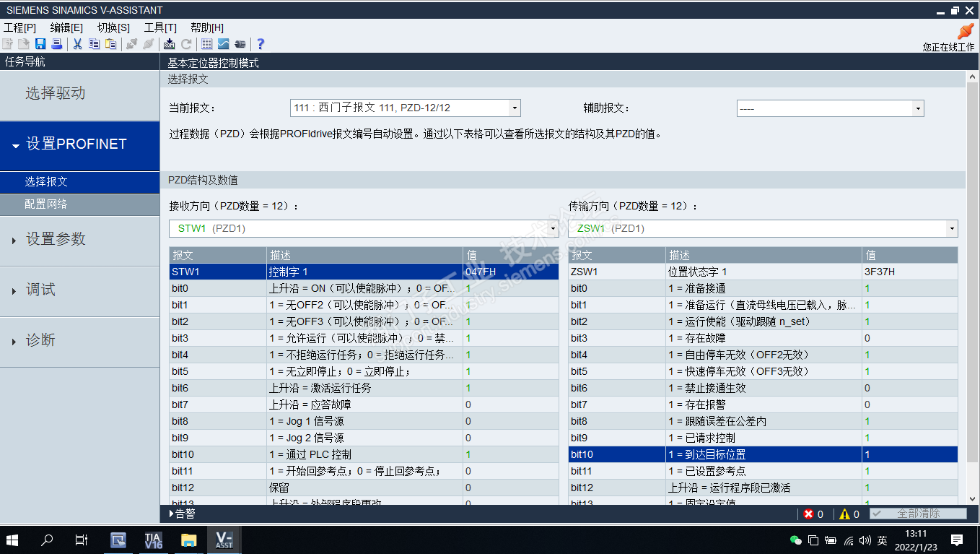
Task: Click the motor icon in toolbar
Action: [240, 44]
